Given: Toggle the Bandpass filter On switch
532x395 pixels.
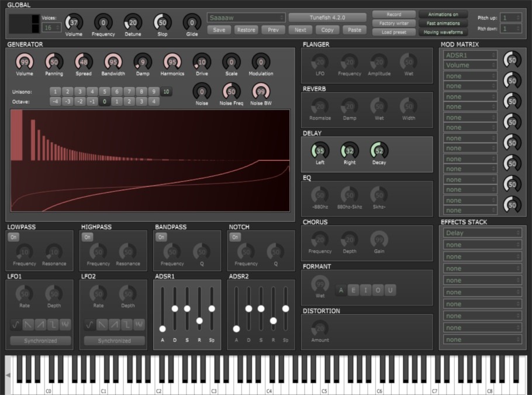Looking at the screenshot, I should tap(161, 237).
